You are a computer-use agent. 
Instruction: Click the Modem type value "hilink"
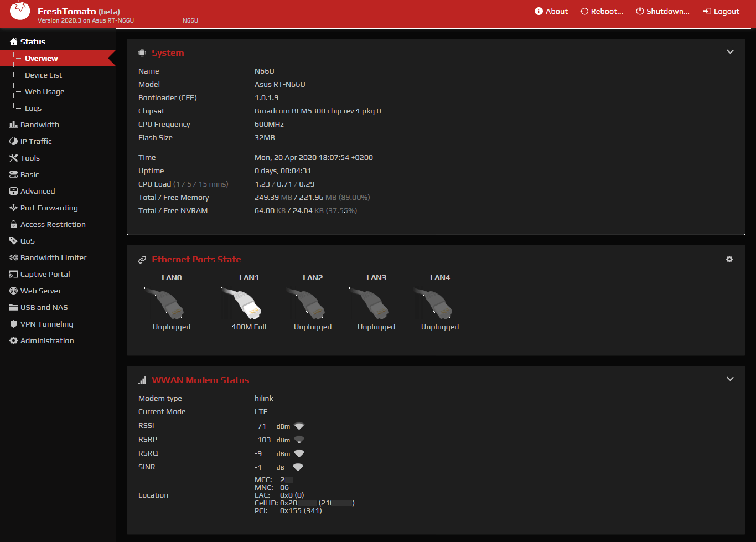264,398
